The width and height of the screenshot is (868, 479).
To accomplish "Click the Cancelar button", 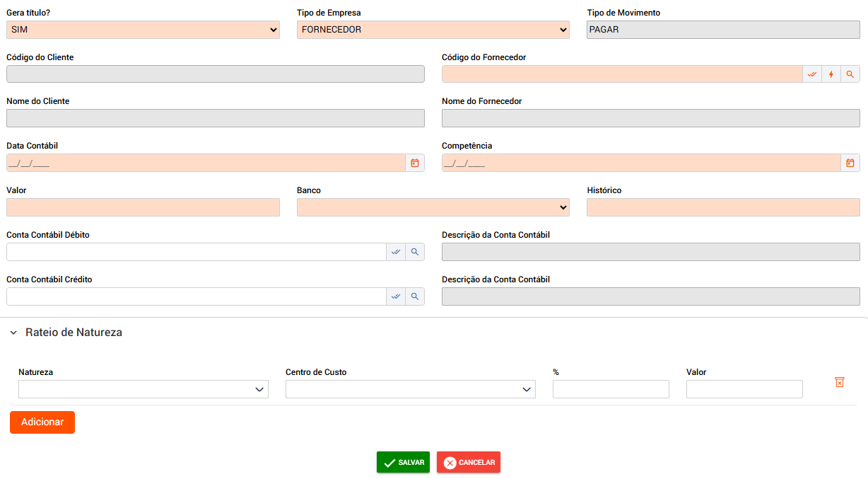I will tap(468, 463).
